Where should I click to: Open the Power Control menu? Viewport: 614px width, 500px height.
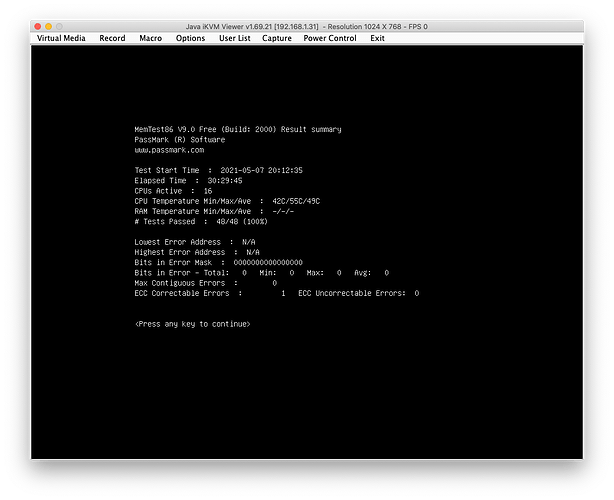(x=330, y=38)
